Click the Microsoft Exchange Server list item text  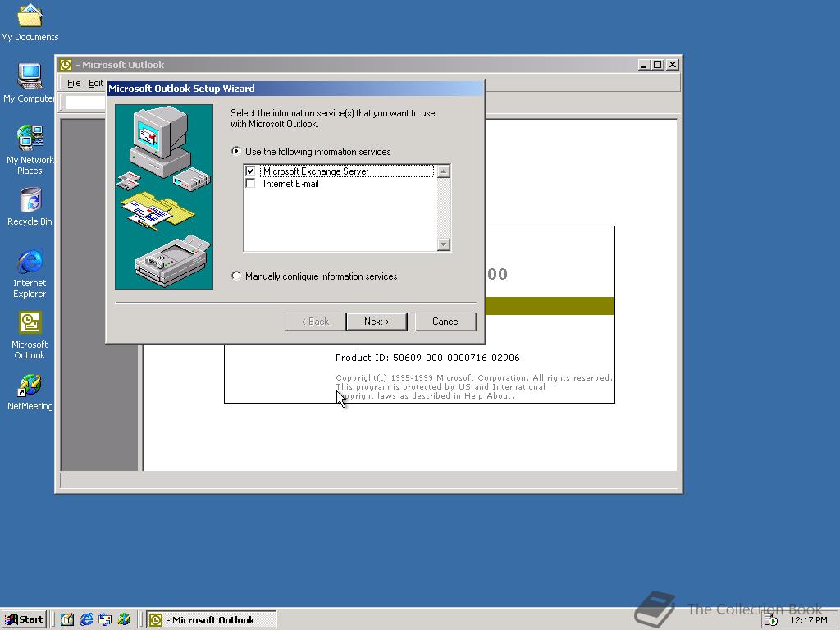[316, 171]
